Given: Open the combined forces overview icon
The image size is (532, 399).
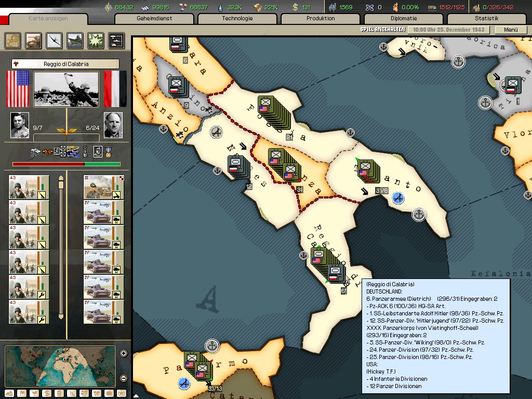Looking at the screenshot, I should click(x=116, y=41).
